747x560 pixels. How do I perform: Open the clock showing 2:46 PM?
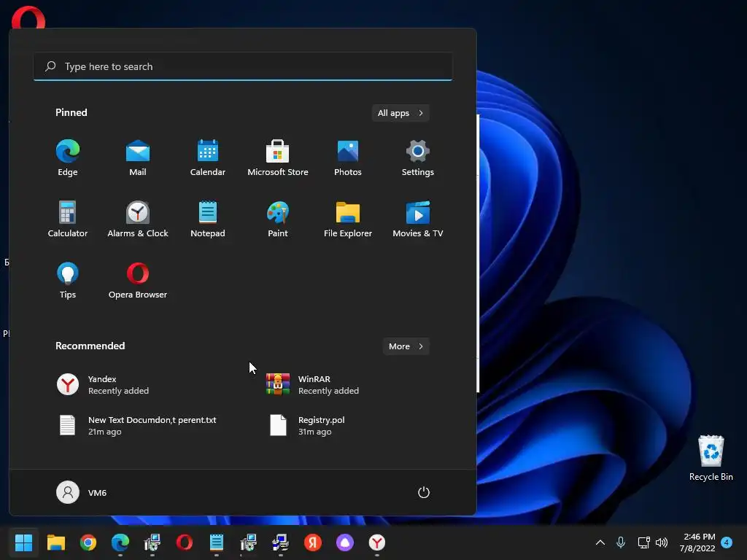697,542
